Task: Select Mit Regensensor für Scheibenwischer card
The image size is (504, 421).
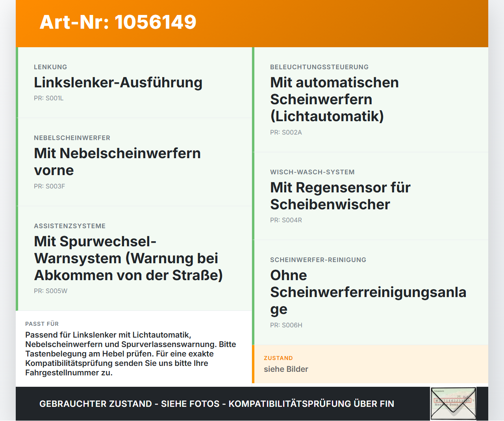Action: 370,196
